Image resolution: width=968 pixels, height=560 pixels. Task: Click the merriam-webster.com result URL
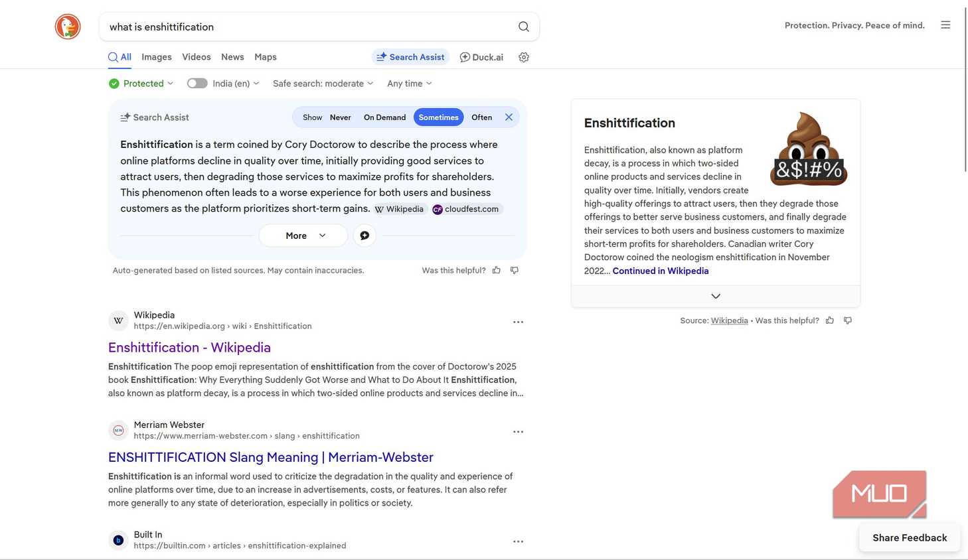click(x=246, y=436)
